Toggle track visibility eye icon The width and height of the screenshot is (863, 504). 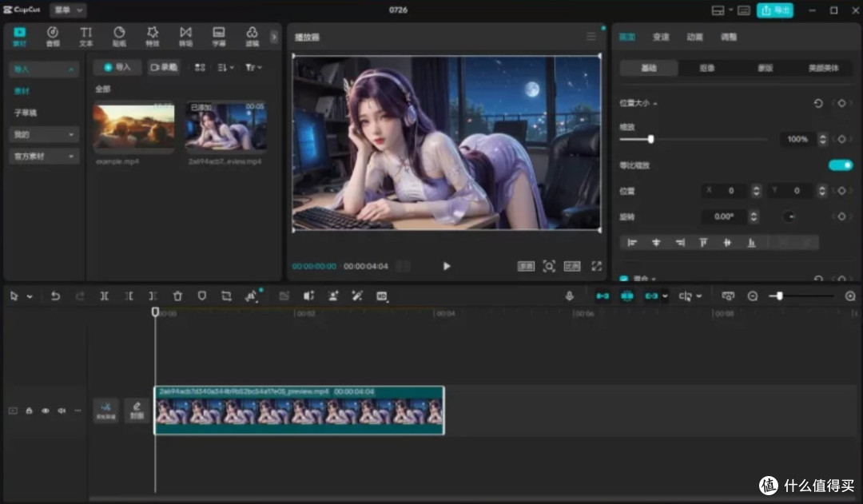click(45, 411)
